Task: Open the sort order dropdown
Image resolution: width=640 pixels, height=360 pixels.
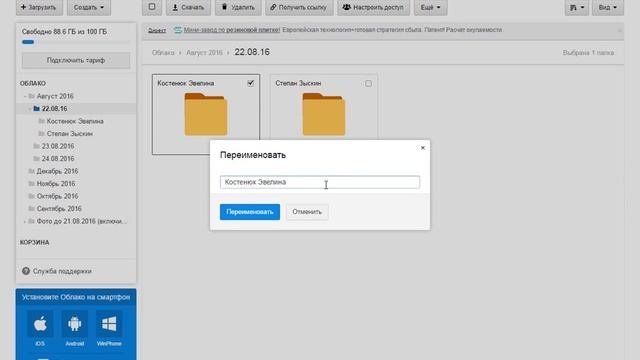Action: pyautogui.click(x=577, y=7)
